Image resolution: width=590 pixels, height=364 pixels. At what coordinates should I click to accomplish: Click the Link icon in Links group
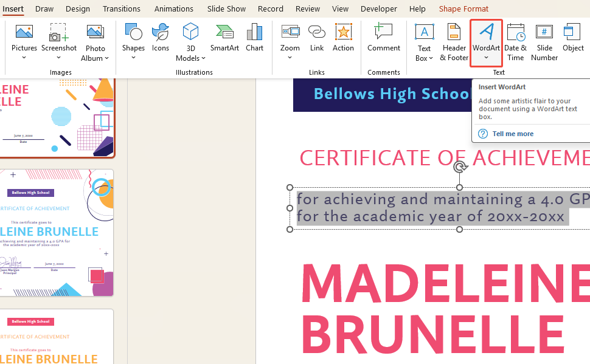[x=317, y=33]
